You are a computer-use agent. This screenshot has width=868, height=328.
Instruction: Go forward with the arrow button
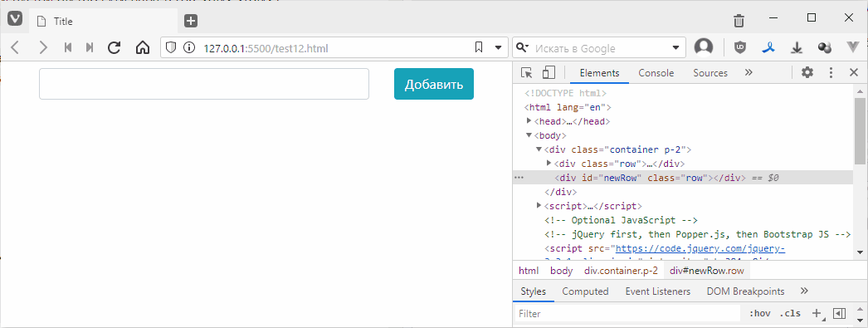pos(42,47)
